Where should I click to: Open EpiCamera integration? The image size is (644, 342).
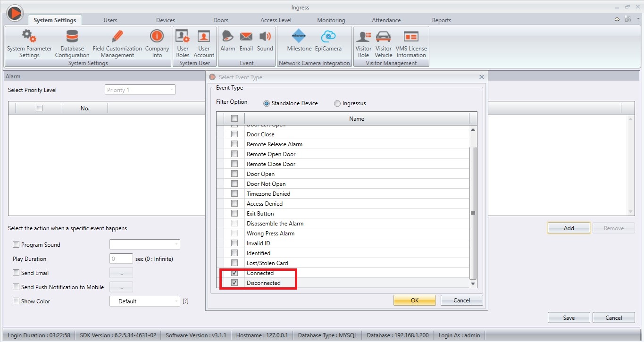point(328,41)
